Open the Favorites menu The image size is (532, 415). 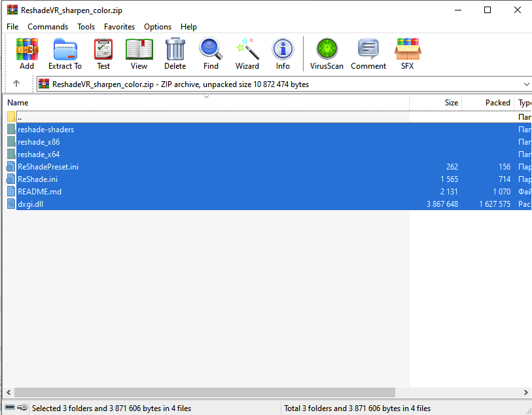(120, 27)
